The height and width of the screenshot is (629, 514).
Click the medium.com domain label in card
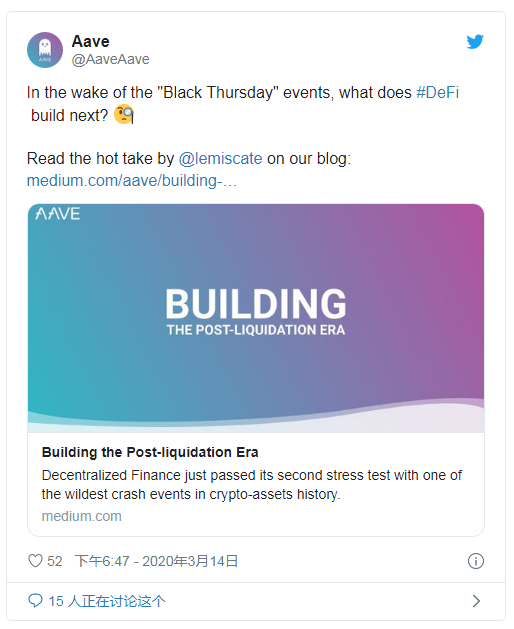click(81, 516)
